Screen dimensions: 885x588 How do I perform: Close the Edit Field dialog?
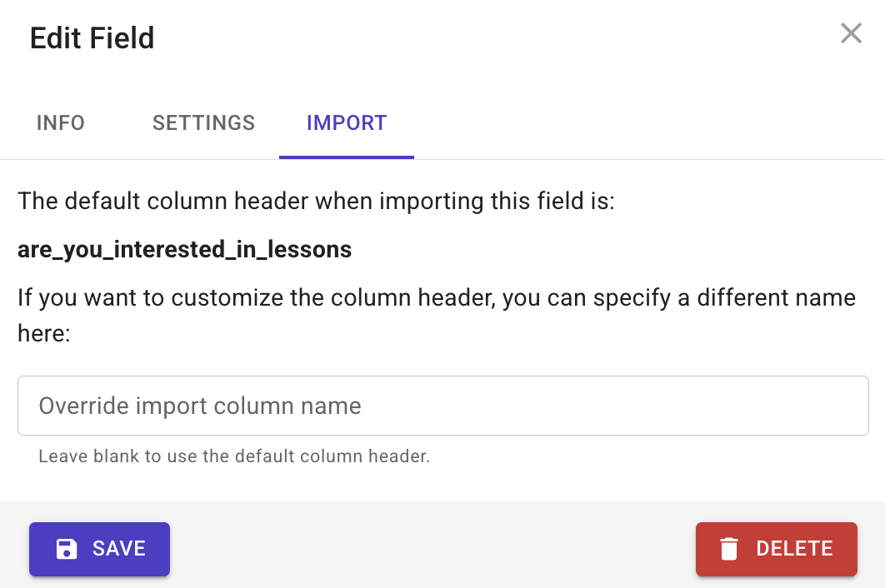pos(851,33)
